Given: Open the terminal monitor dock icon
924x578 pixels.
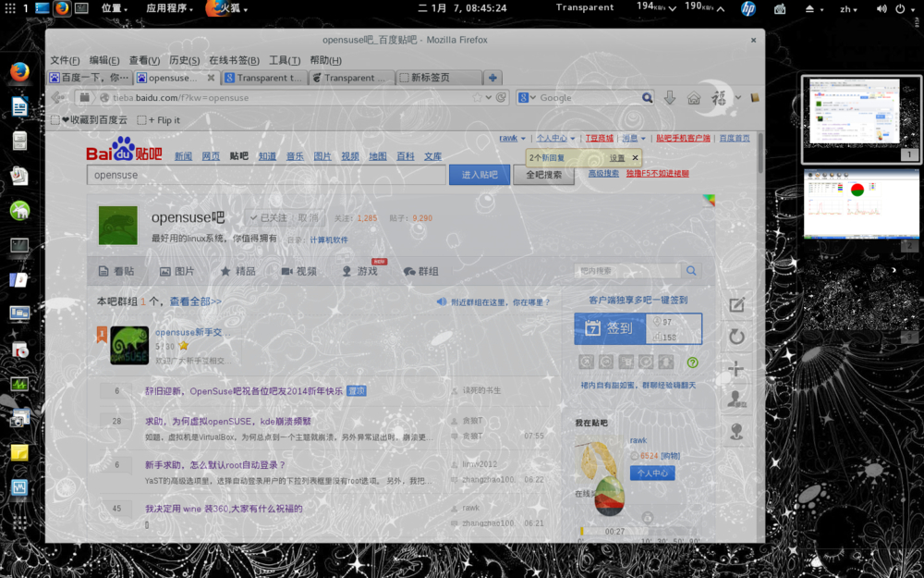Looking at the screenshot, I should 19,245.
